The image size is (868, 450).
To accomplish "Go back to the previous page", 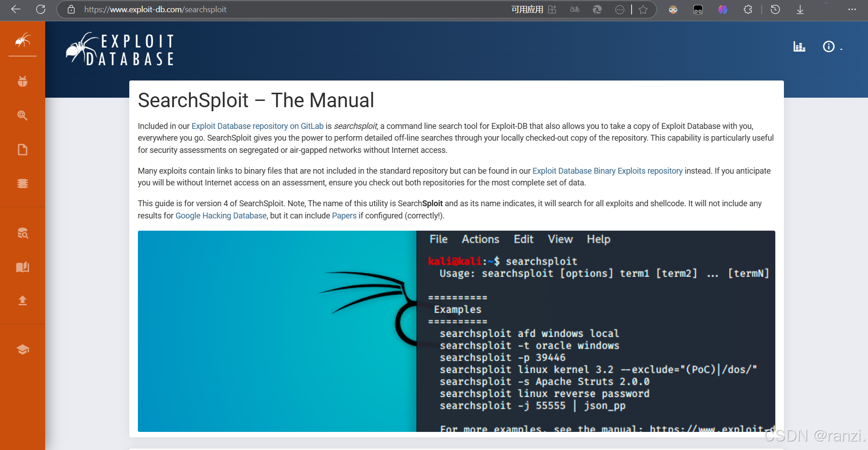I will pos(16,9).
